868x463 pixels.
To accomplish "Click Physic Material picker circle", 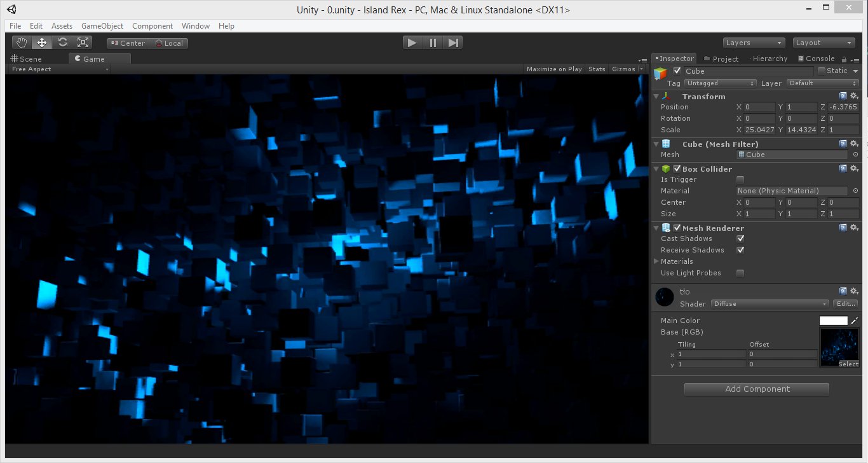I will click(x=855, y=191).
